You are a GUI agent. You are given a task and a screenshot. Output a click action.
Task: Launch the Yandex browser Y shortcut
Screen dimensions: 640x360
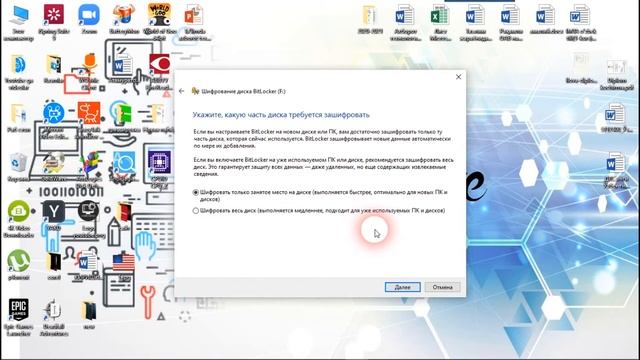(x=54, y=211)
